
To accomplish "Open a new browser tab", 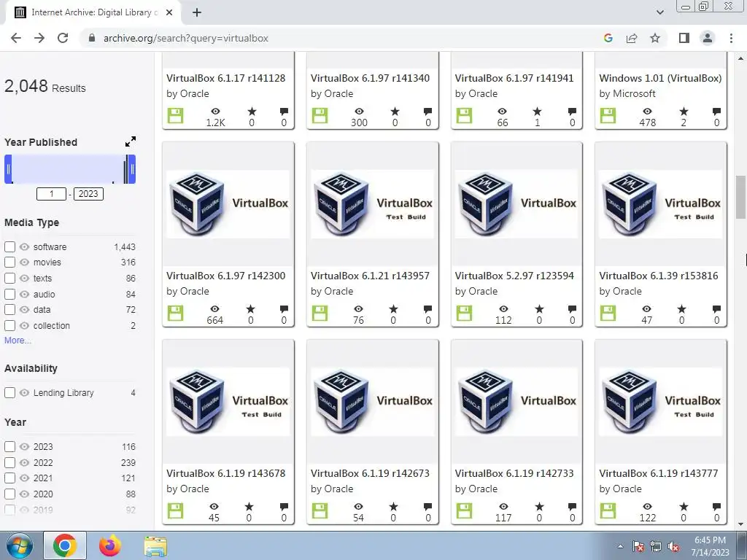I will click(x=197, y=13).
